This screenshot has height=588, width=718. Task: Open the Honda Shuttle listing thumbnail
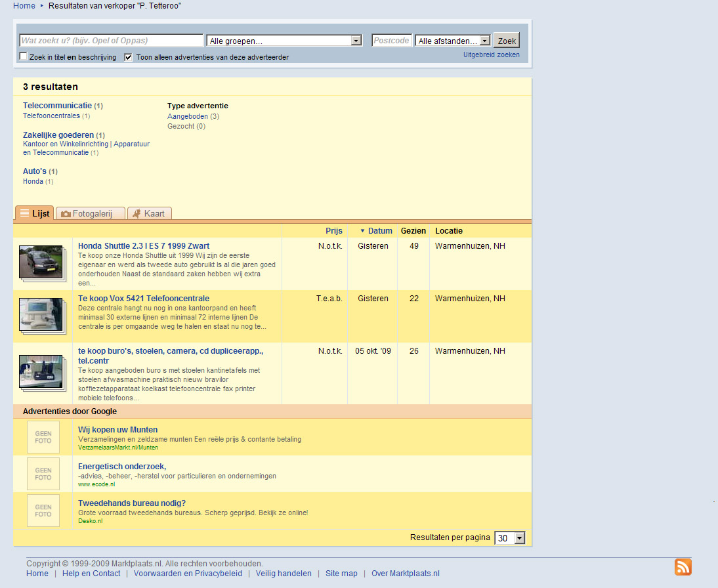click(x=41, y=262)
